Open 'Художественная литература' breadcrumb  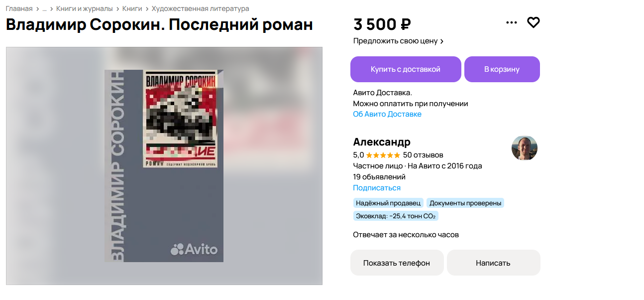pos(201,8)
